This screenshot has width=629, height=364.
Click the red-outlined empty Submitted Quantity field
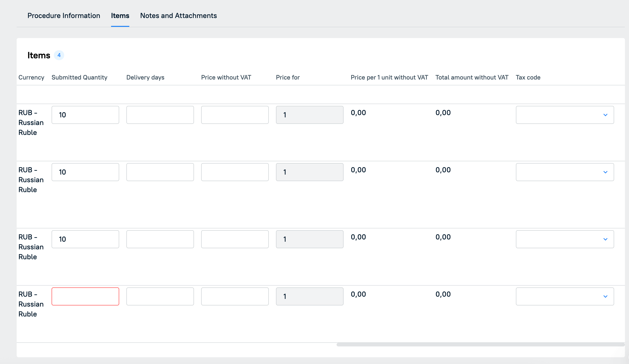[x=85, y=296]
